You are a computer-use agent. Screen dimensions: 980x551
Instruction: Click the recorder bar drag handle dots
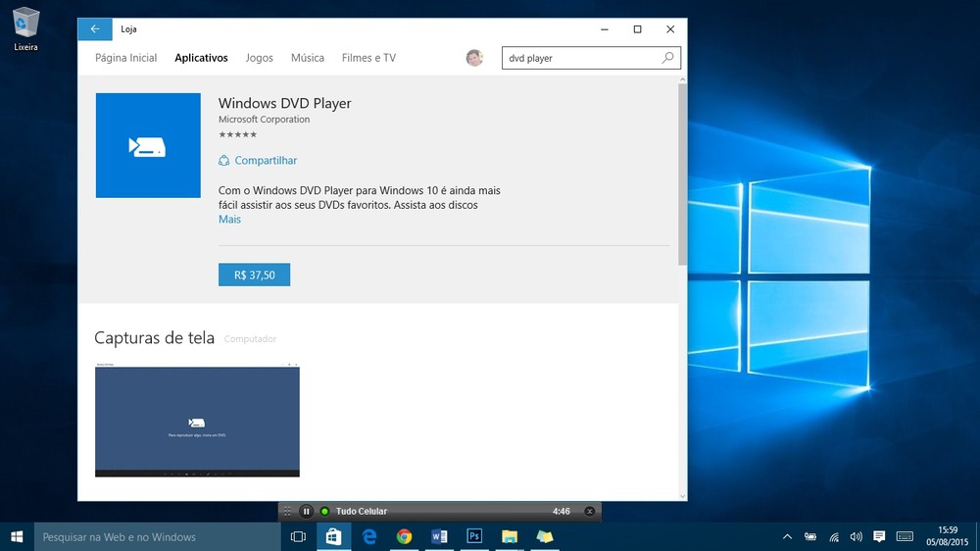287,511
